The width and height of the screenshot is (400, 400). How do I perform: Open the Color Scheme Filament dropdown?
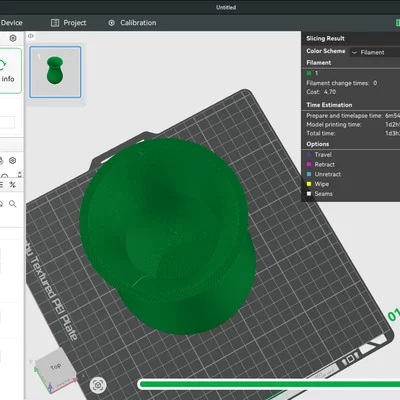point(374,52)
